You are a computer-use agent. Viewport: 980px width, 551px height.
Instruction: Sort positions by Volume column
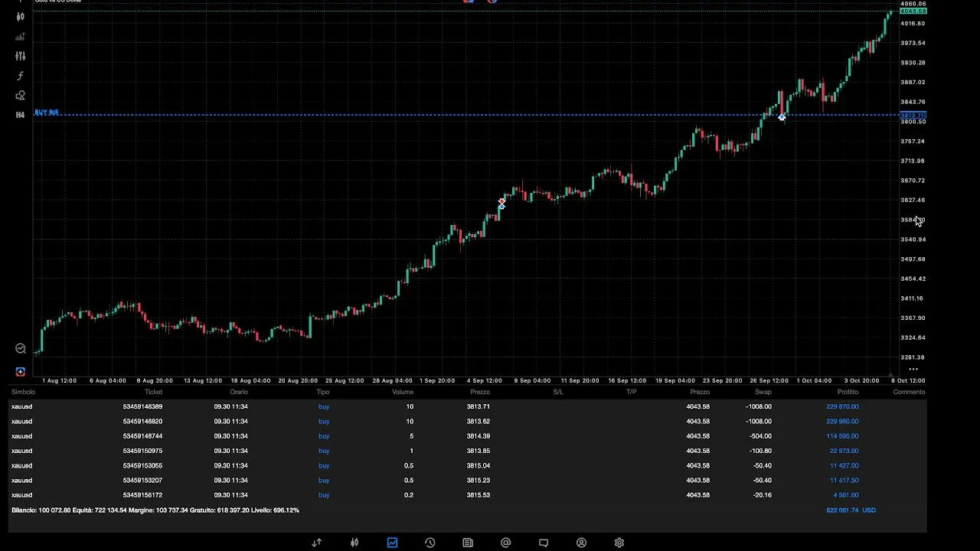[x=403, y=392]
